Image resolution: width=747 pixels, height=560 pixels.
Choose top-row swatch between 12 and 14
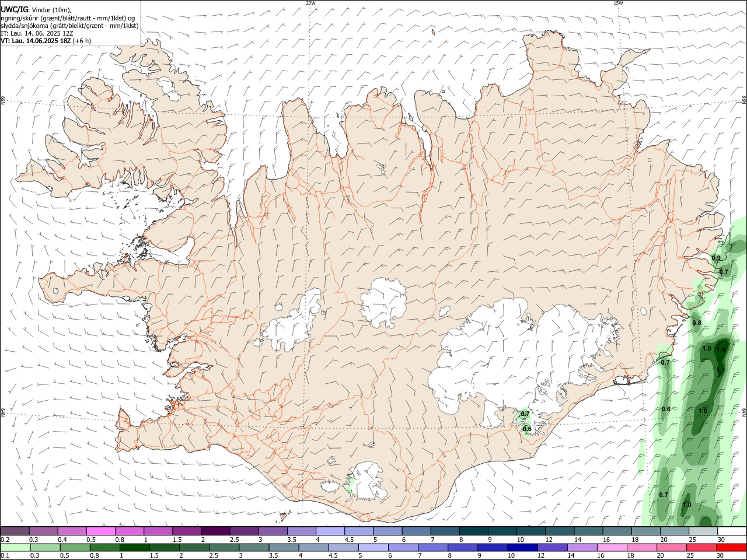(560, 531)
